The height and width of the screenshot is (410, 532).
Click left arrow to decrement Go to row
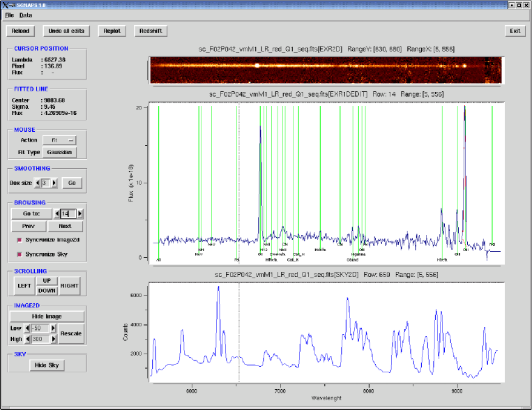pyautogui.click(x=56, y=213)
